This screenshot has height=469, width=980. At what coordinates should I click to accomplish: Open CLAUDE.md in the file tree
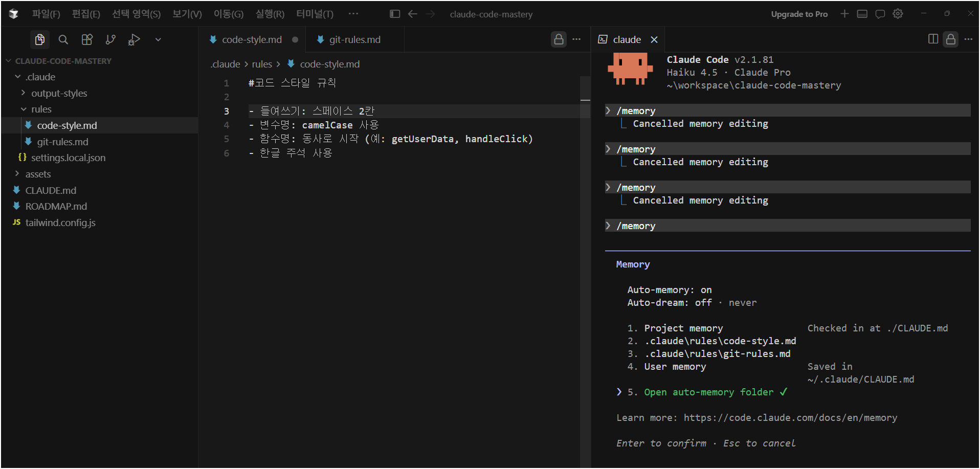[x=51, y=190]
